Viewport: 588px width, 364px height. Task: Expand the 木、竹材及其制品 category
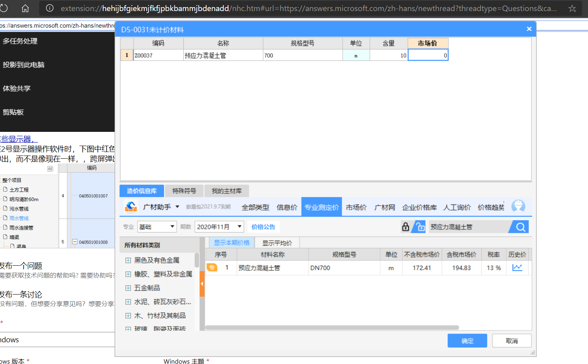click(x=128, y=315)
